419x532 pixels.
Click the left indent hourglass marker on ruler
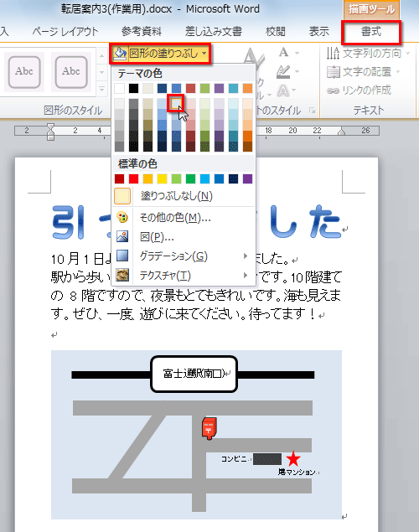(50, 132)
